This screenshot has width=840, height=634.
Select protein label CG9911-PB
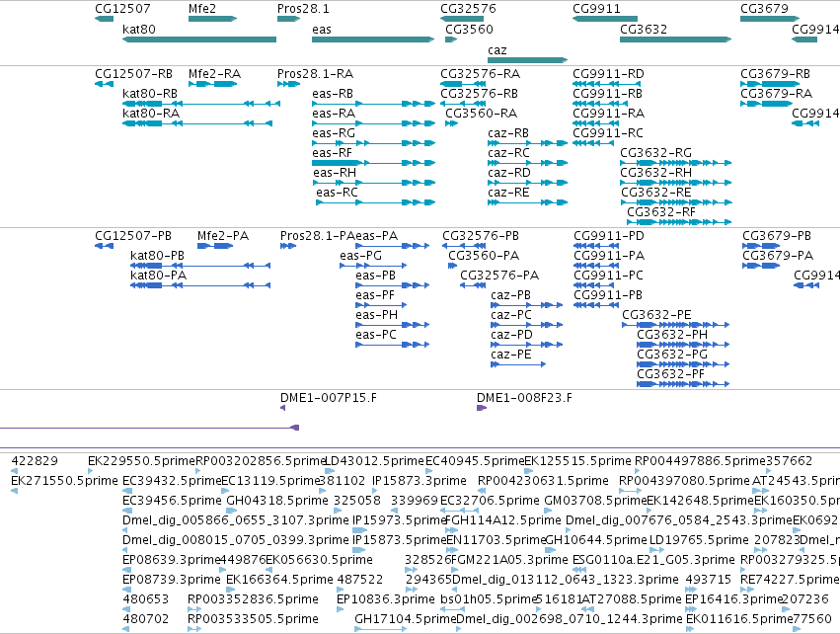(608, 295)
